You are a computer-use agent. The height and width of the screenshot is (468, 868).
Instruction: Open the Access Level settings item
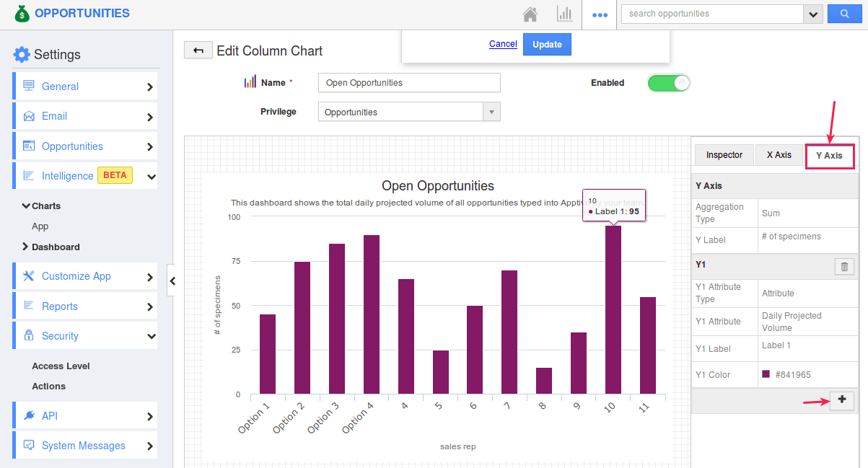coord(61,366)
